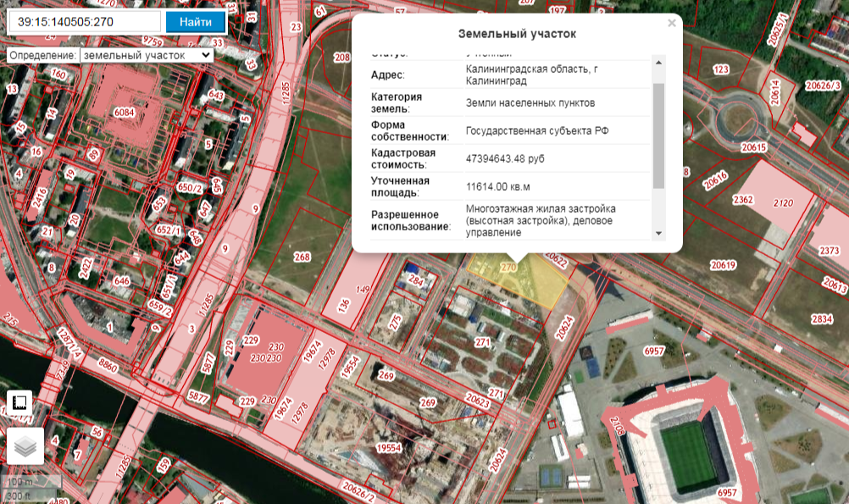Click parcel label 2416 on map
This screenshot has width=849, height=504.
coord(39,199)
